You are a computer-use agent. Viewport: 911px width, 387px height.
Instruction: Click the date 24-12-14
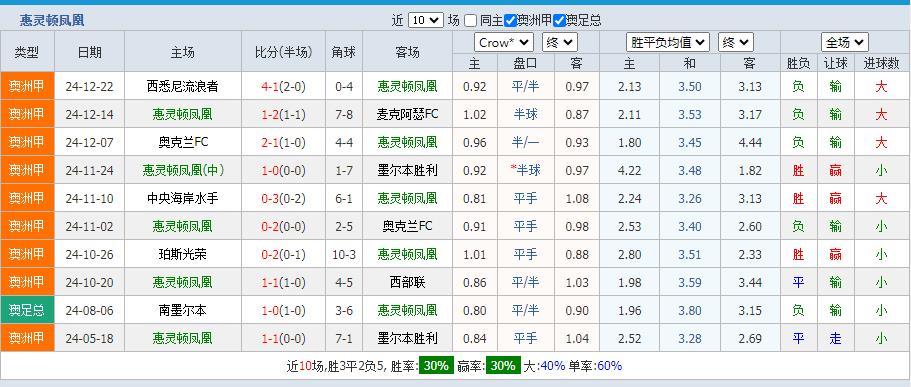(x=89, y=114)
